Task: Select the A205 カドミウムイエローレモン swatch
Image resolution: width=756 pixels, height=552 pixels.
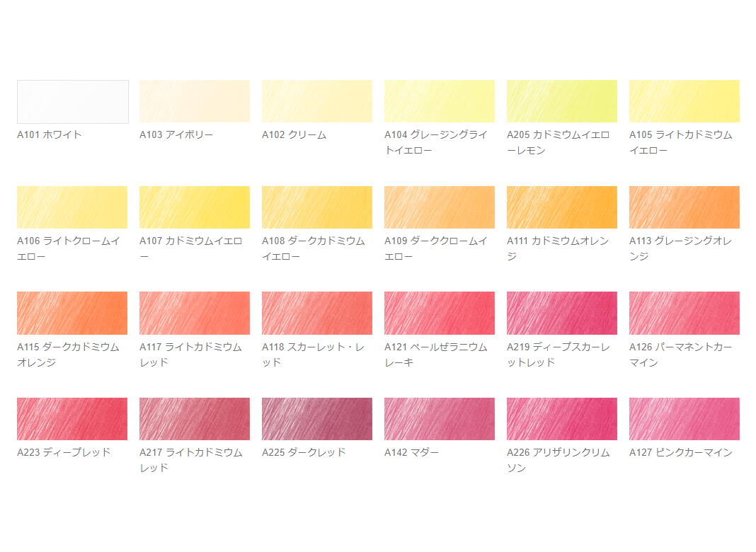Action: [562, 101]
